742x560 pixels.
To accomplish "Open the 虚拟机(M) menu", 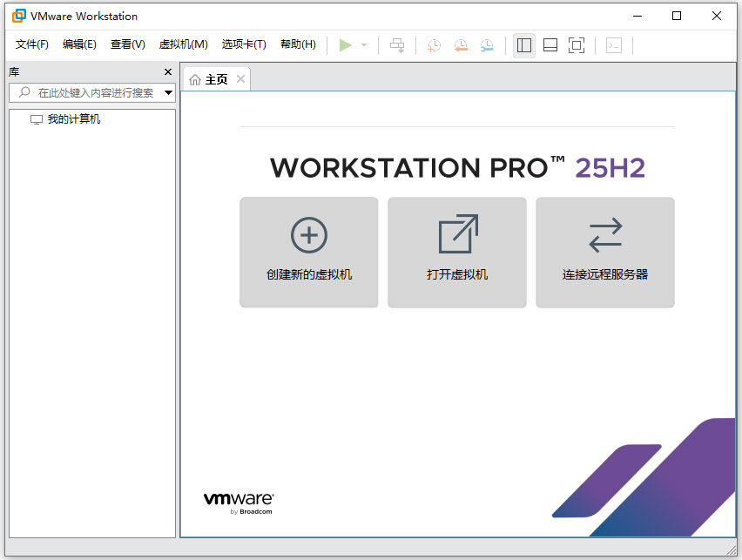I will pyautogui.click(x=183, y=44).
